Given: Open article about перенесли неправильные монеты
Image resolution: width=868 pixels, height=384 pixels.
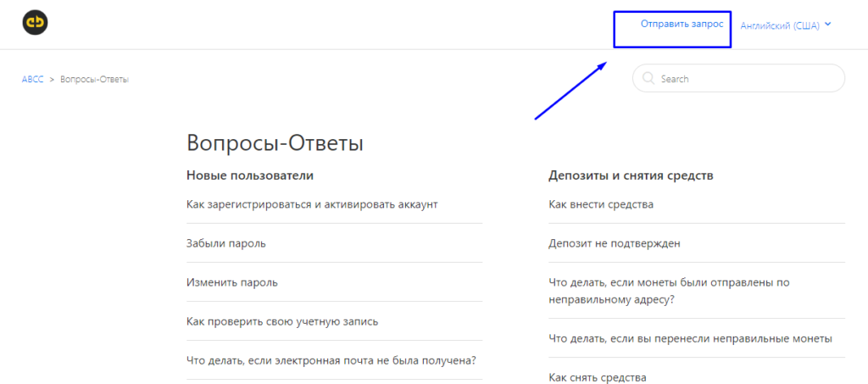Looking at the screenshot, I should click(690, 338).
